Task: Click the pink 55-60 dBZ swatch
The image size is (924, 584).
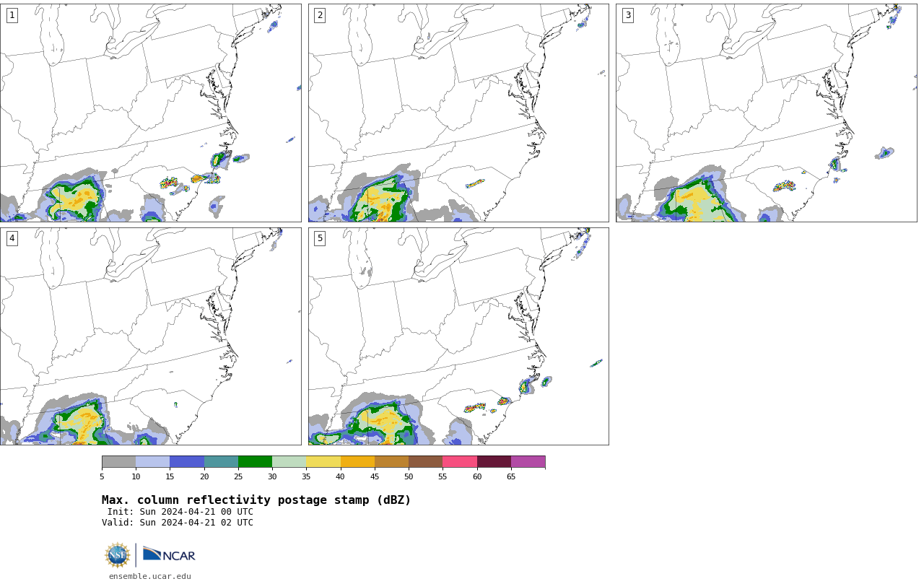Action: pyautogui.click(x=460, y=462)
